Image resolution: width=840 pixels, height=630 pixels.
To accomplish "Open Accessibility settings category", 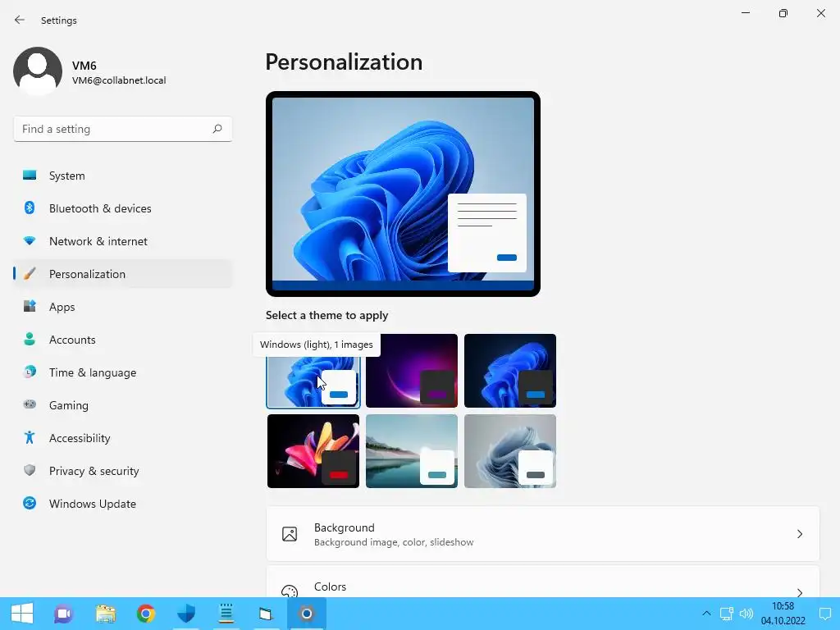I will click(123, 438).
